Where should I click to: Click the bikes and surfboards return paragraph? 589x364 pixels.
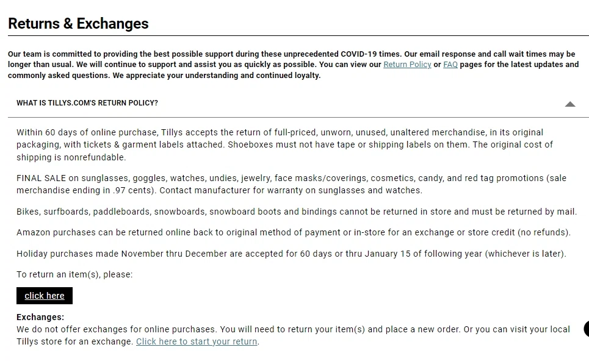point(296,212)
